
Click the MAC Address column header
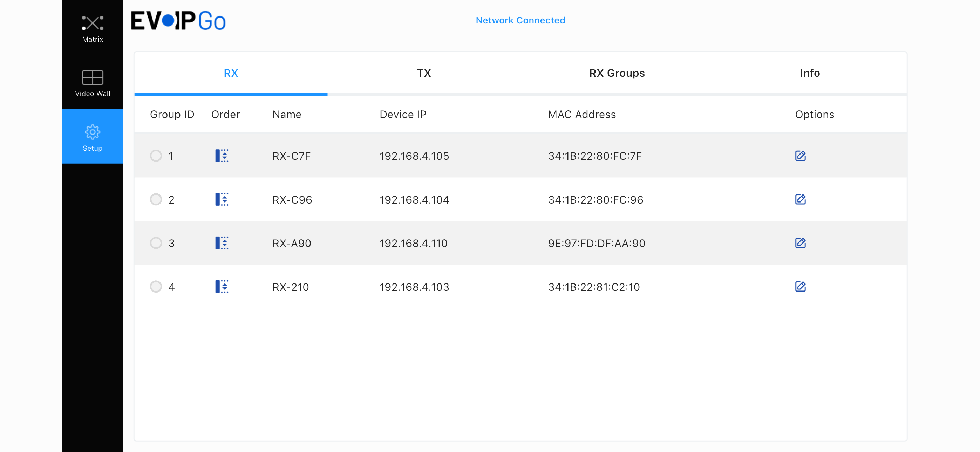click(x=582, y=115)
